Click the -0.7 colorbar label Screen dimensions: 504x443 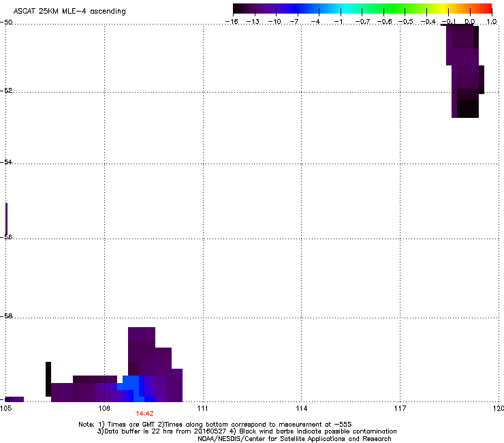pyautogui.click(x=362, y=22)
